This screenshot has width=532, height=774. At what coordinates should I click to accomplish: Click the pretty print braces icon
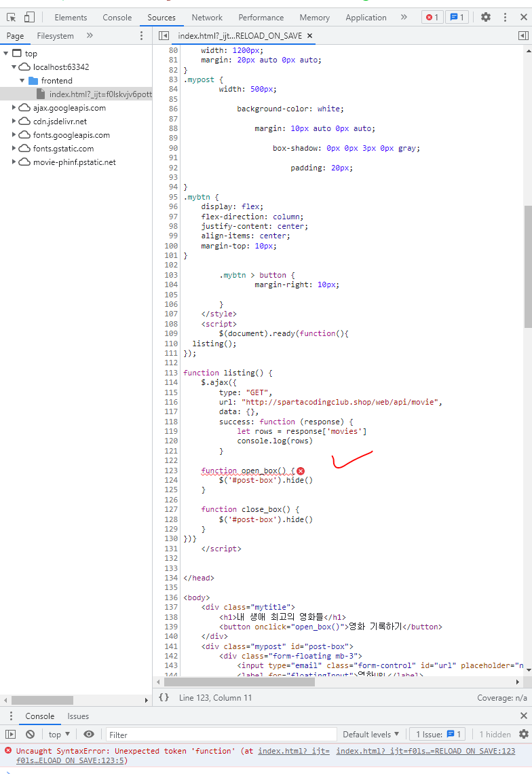[164, 697]
